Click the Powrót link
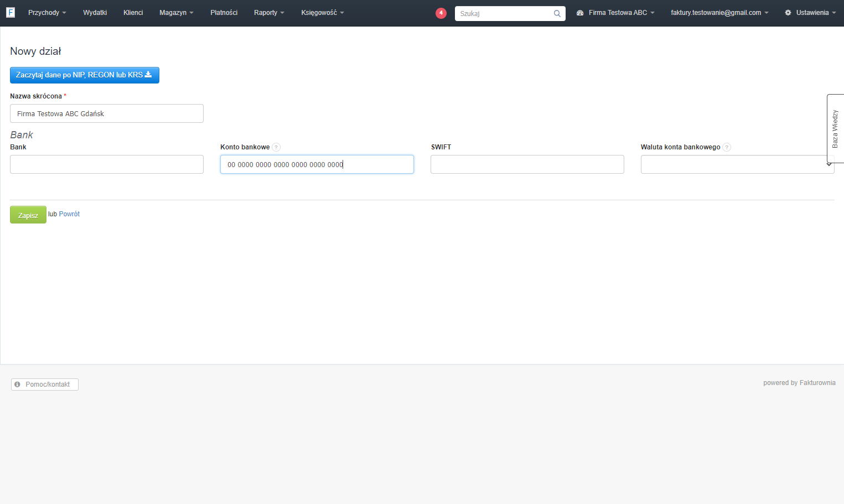Image resolution: width=844 pixels, height=504 pixels. pyautogui.click(x=69, y=214)
